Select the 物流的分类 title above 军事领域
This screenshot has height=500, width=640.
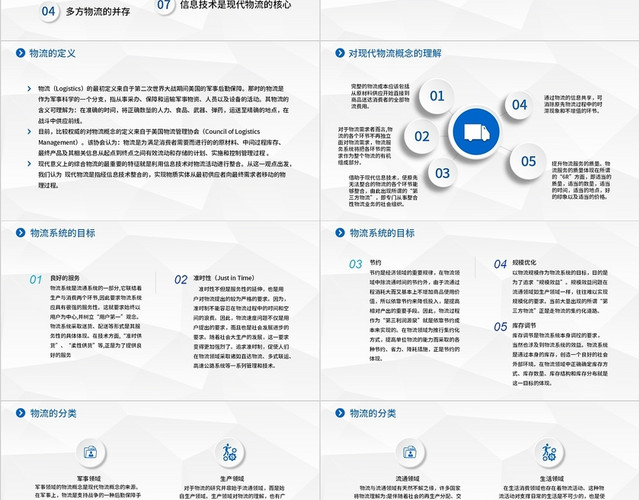pyautogui.click(x=53, y=413)
